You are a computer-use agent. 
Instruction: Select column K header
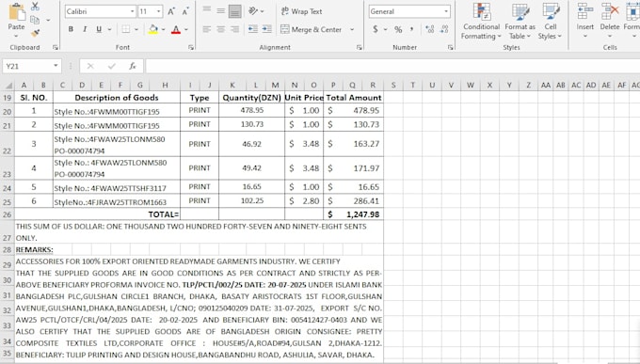[232, 86]
